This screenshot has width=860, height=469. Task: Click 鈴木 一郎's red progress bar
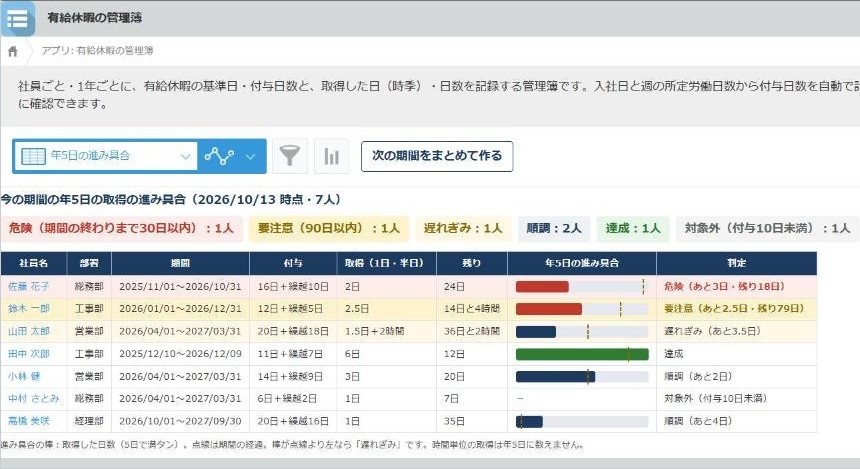point(549,309)
